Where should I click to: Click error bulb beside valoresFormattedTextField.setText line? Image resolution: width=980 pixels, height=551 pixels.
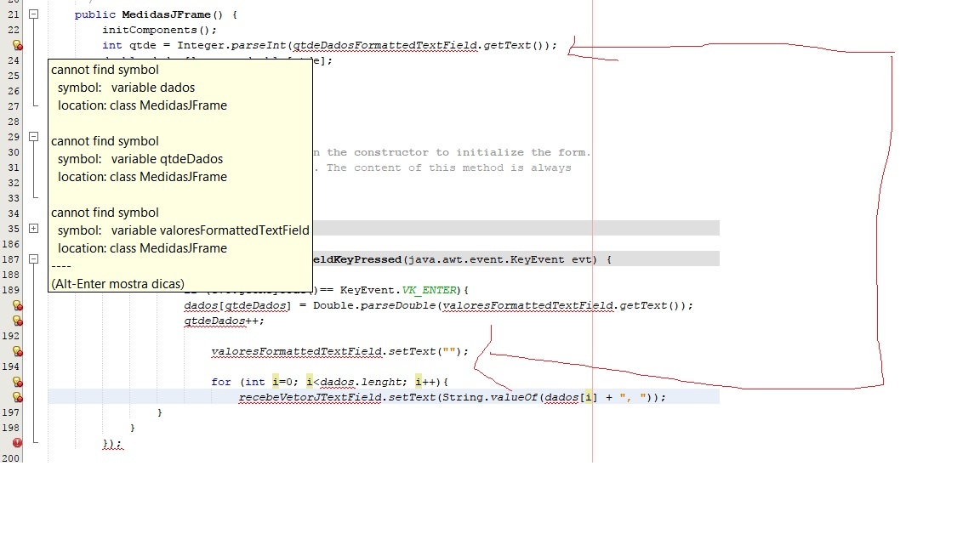(17, 352)
